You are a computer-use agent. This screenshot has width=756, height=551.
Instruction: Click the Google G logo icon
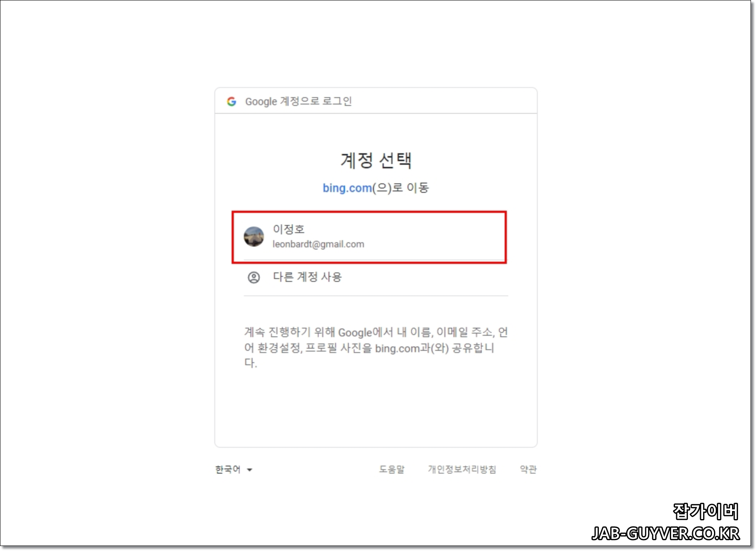tap(231, 101)
